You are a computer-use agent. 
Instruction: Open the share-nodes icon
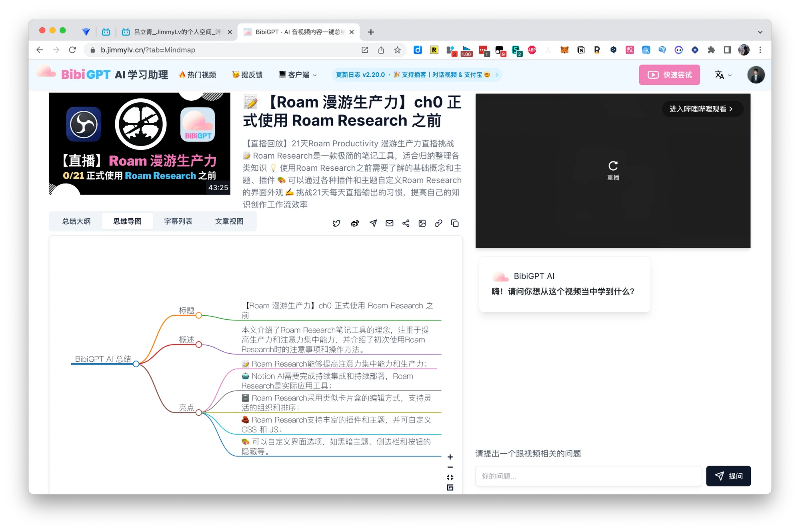tap(406, 223)
